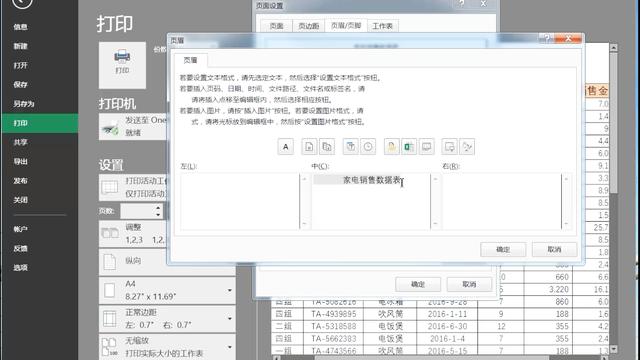This screenshot has width=640, height=360.
Task: Choose 关闭 in the sidebar
Action: click(20, 200)
